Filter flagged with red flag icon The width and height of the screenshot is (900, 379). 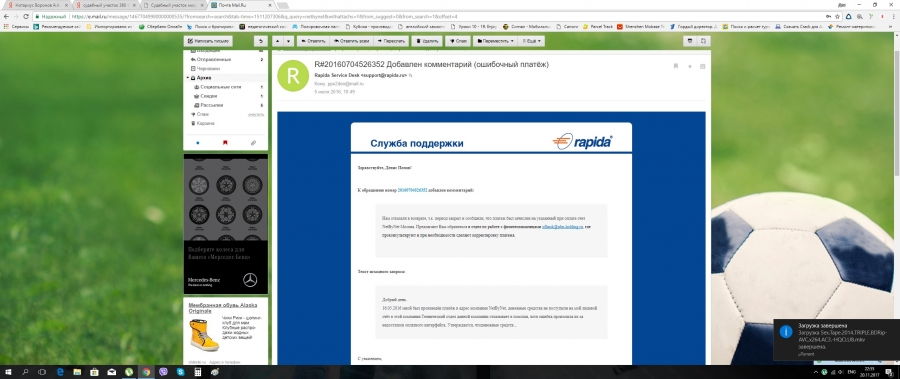pyautogui.click(x=225, y=142)
